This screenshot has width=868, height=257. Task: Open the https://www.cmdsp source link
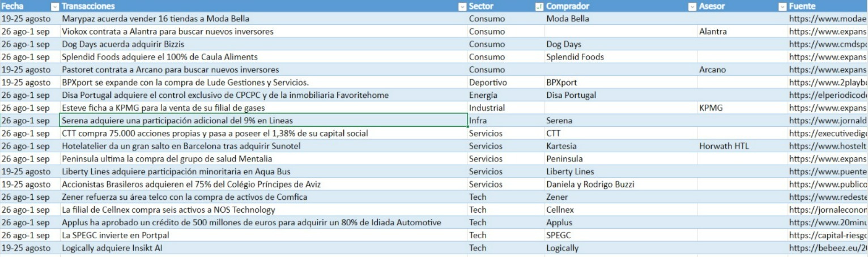[828, 44]
